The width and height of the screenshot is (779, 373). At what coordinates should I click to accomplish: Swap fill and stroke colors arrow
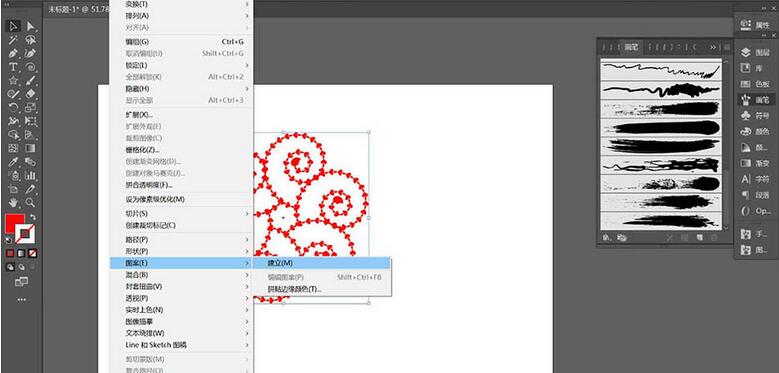(33, 218)
